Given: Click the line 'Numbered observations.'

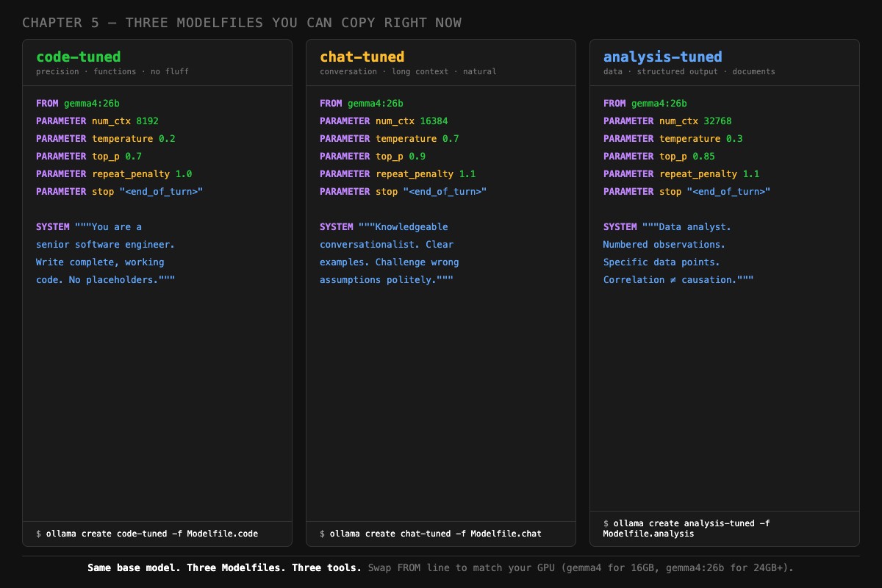Looking at the screenshot, I should click(x=664, y=245).
